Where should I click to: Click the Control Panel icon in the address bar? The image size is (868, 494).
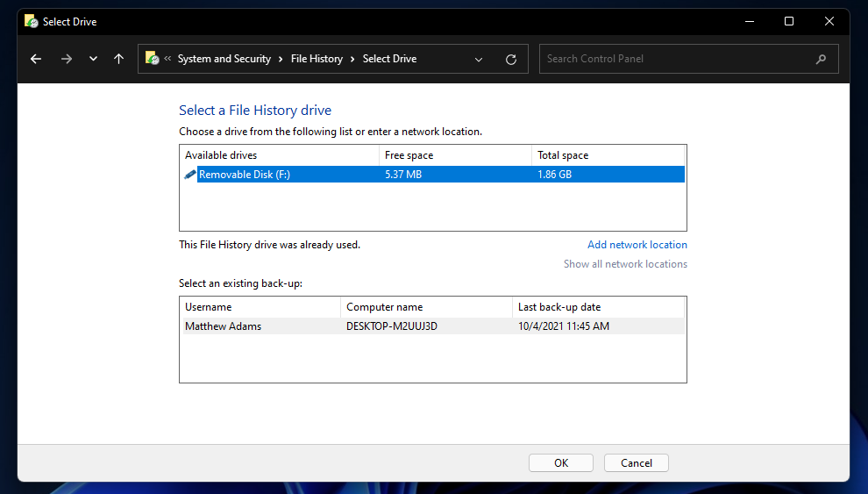point(153,59)
